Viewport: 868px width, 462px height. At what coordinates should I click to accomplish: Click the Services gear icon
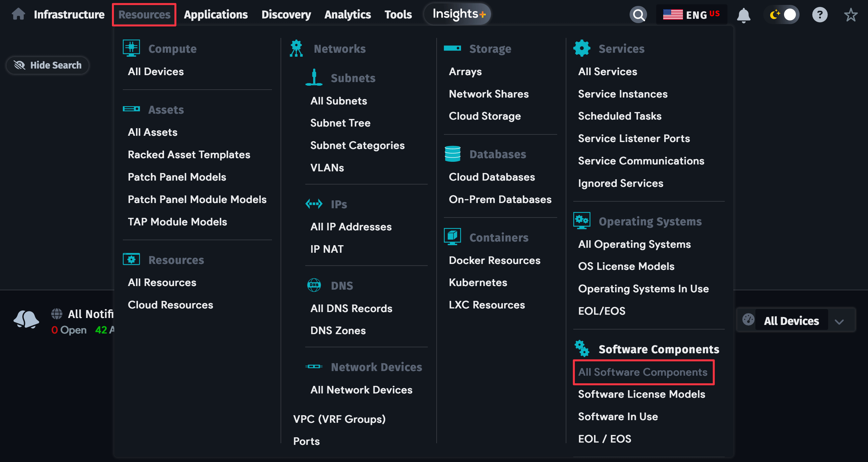coord(583,48)
